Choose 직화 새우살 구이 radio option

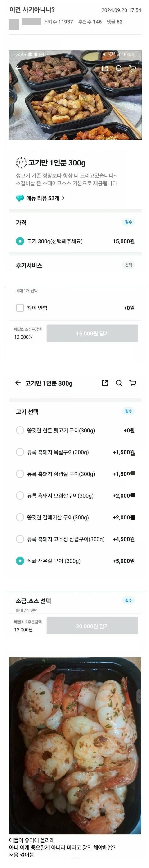point(20,561)
